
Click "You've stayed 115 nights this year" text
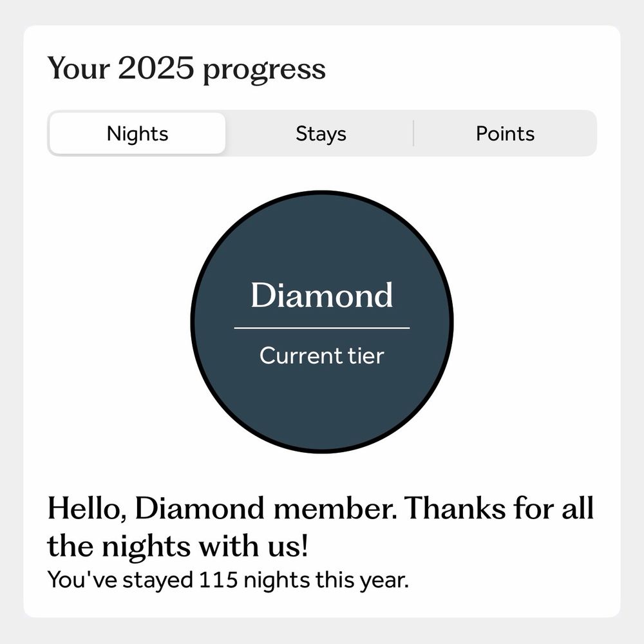[228, 580]
